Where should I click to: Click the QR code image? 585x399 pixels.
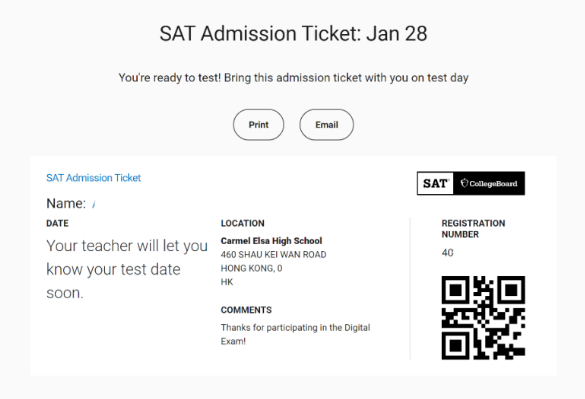483,318
